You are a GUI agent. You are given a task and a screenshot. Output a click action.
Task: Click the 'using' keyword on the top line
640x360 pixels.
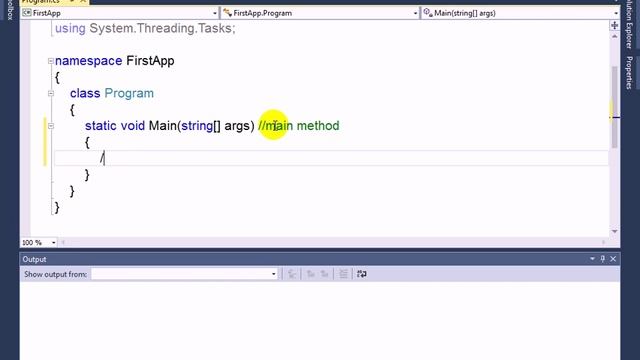pyautogui.click(x=70, y=29)
